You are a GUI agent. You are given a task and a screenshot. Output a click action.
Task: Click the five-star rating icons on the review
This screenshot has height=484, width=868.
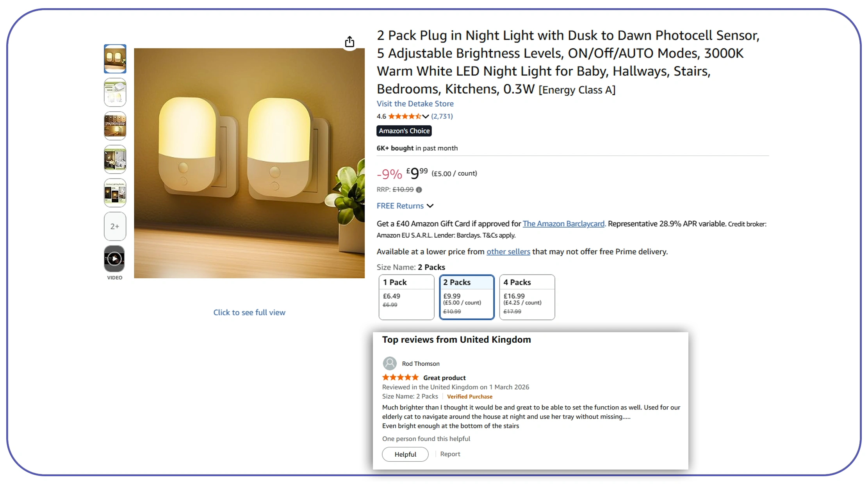point(400,377)
